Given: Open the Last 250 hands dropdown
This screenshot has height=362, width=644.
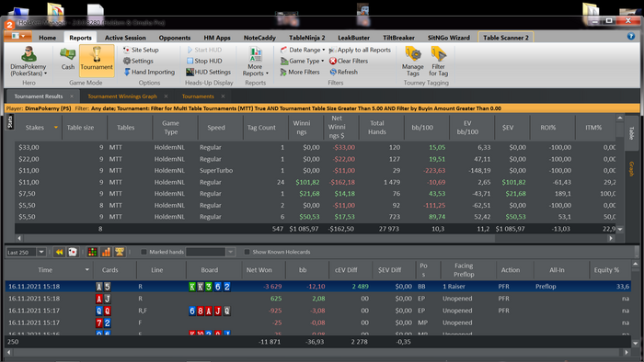Looking at the screenshot, I should click(41, 252).
